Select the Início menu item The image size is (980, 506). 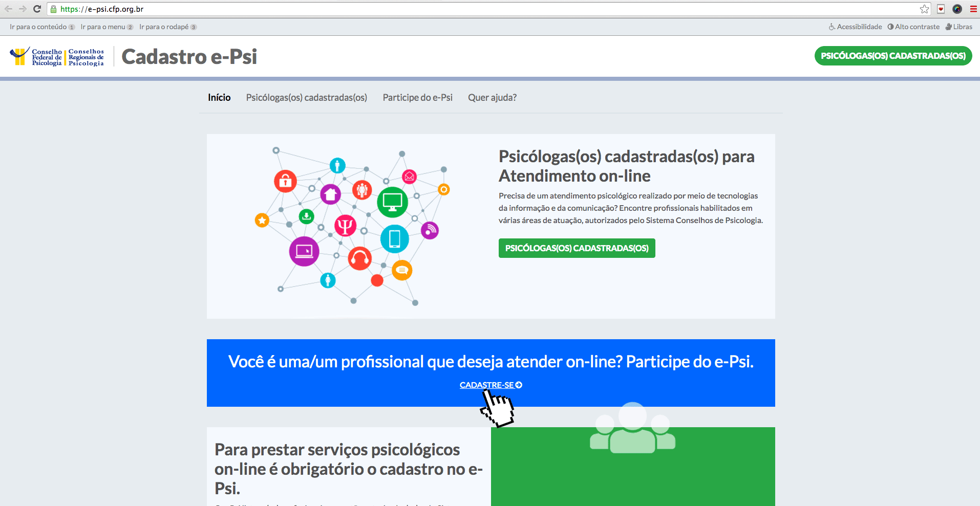coord(219,97)
